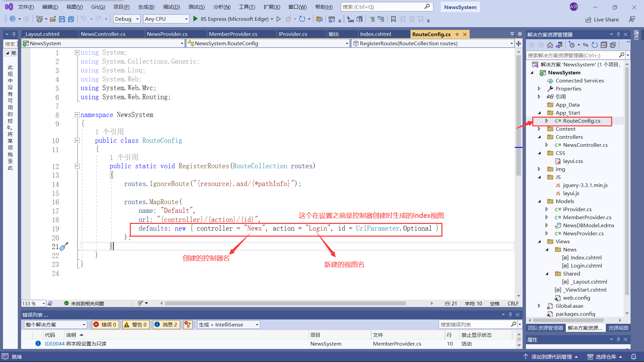Click the Save (floppy disk) toolbar icon
This screenshot has width=644, height=362.
click(62, 19)
